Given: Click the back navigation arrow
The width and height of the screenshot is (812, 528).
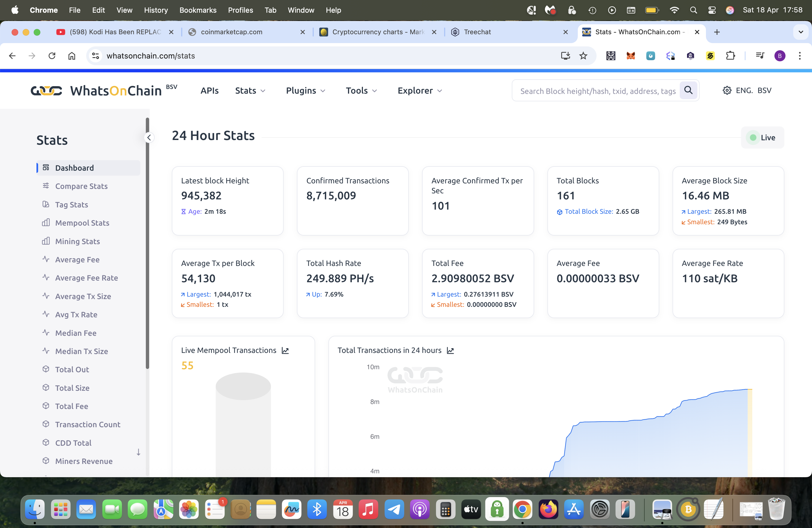Looking at the screenshot, I should coord(12,56).
